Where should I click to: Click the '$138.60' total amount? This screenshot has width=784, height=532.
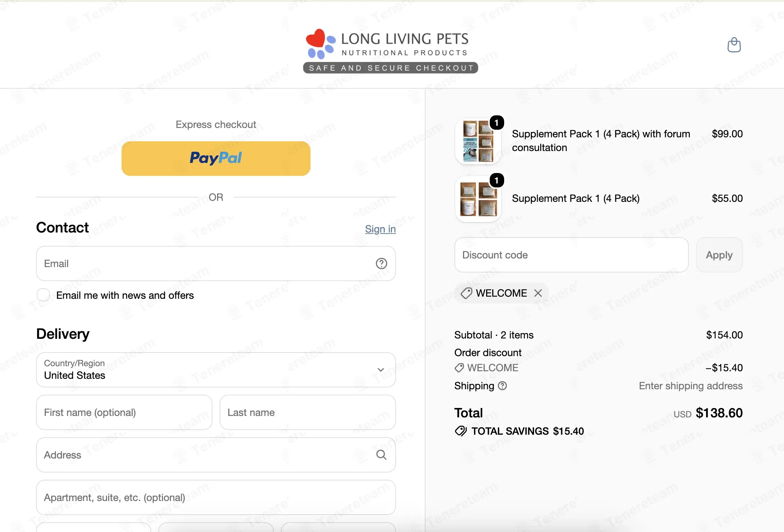(x=719, y=413)
